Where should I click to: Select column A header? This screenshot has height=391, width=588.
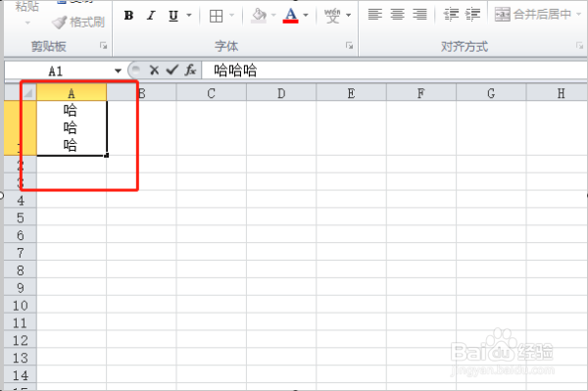tap(72, 92)
